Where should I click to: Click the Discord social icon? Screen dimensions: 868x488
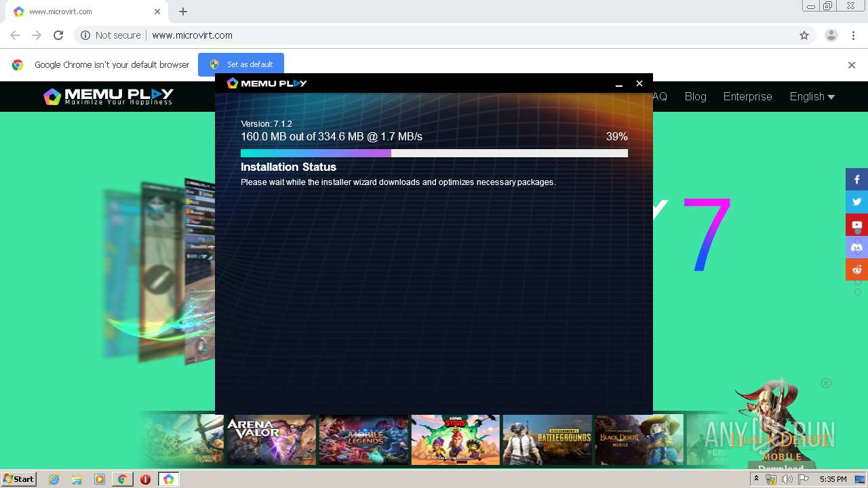point(856,247)
